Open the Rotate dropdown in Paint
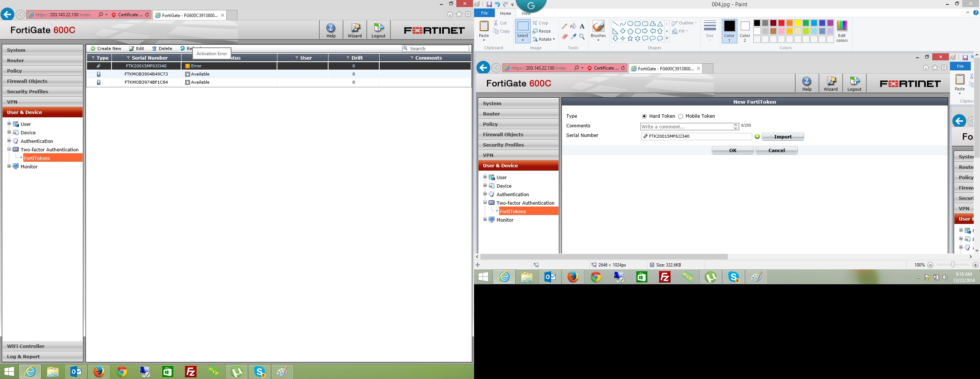Image resolution: width=980 pixels, height=379 pixels. point(544,39)
